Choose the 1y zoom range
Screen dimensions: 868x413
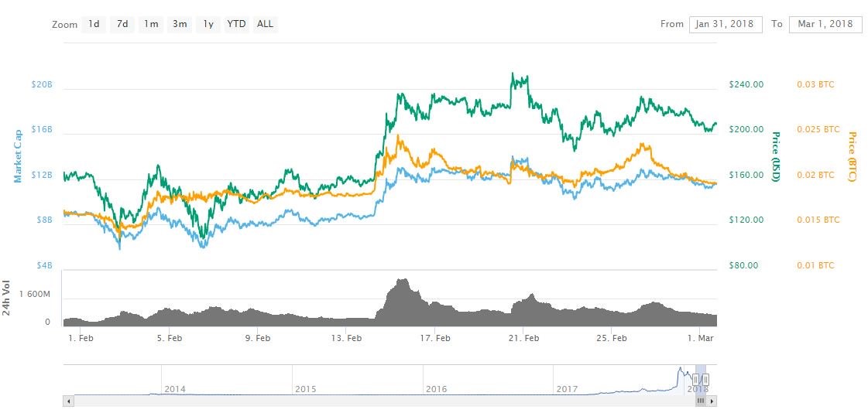pos(208,24)
